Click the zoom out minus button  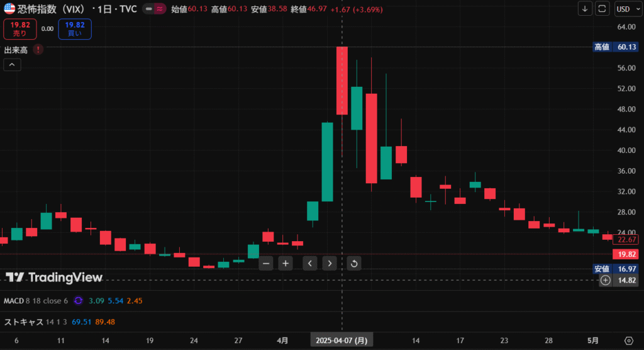[266, 263]
